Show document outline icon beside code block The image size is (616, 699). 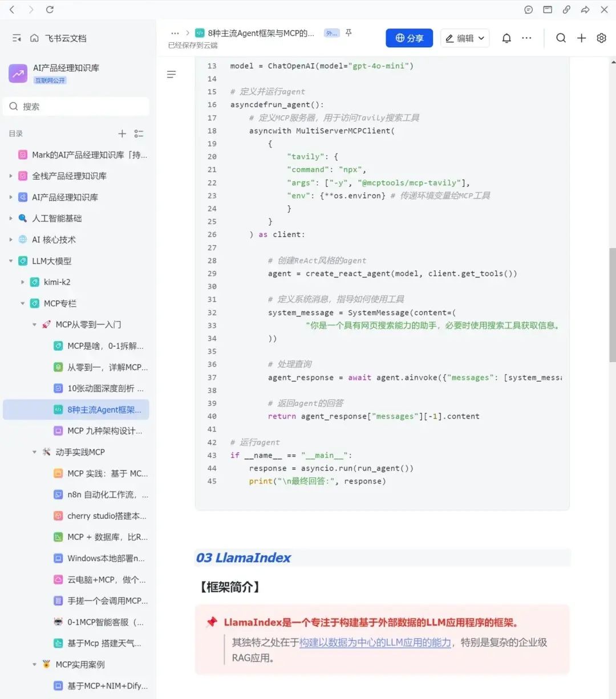(171, 75)
